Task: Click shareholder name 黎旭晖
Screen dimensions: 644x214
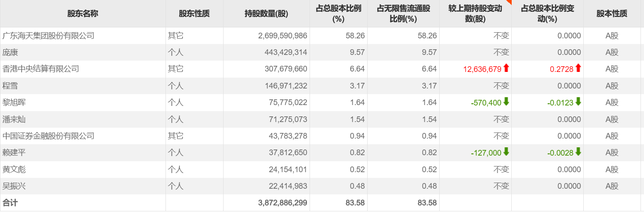Action: coord(14,102)
